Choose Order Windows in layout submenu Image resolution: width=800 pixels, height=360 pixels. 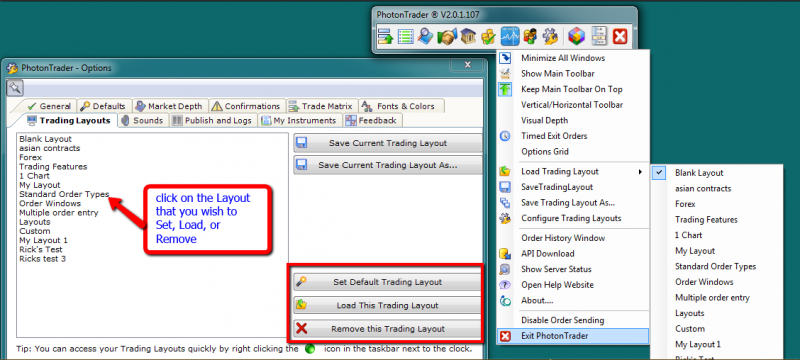coord(717,282)
